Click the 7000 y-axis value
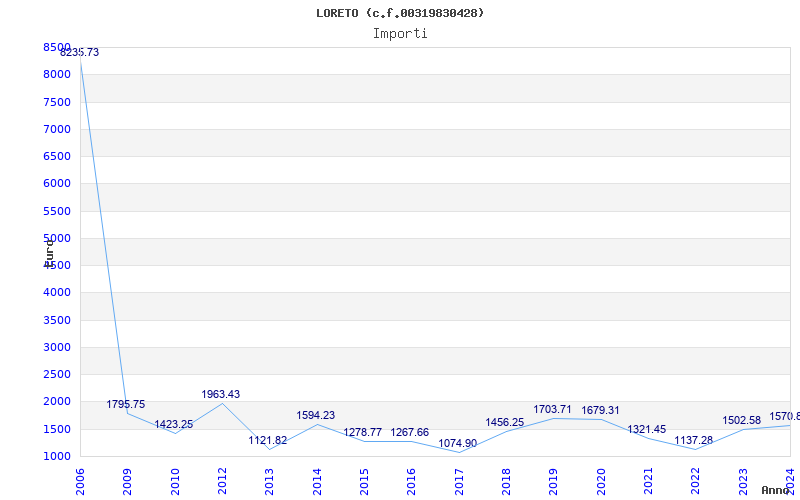800x500 pixels. (57, 129)
